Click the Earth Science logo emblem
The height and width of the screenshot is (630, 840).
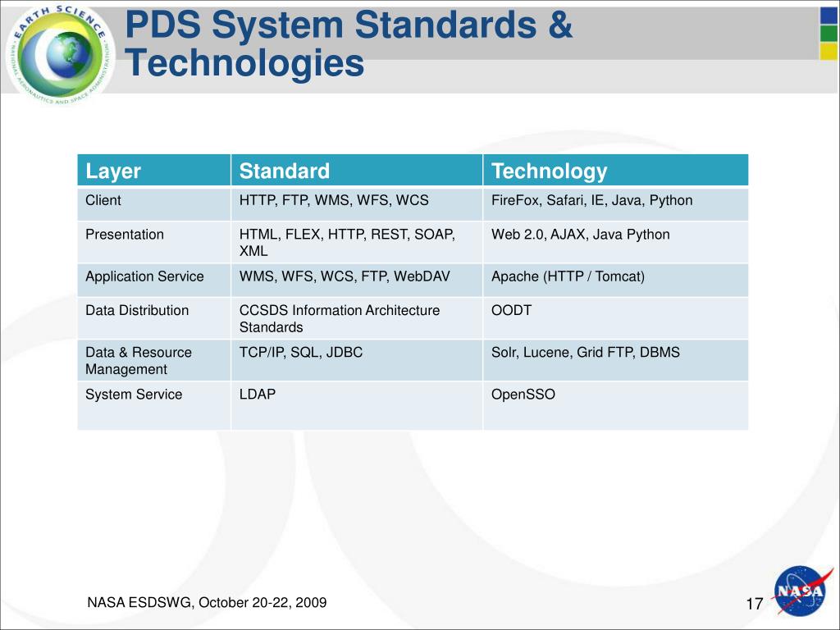pos(61,54)
